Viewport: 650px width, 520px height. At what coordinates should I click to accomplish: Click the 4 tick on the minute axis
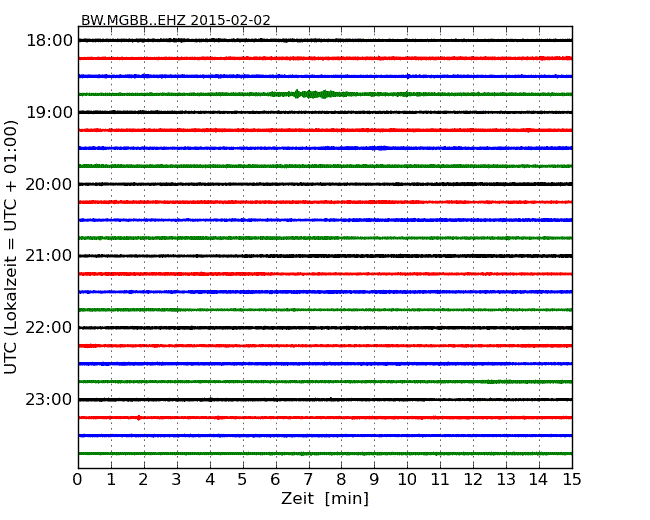point(210,480)
